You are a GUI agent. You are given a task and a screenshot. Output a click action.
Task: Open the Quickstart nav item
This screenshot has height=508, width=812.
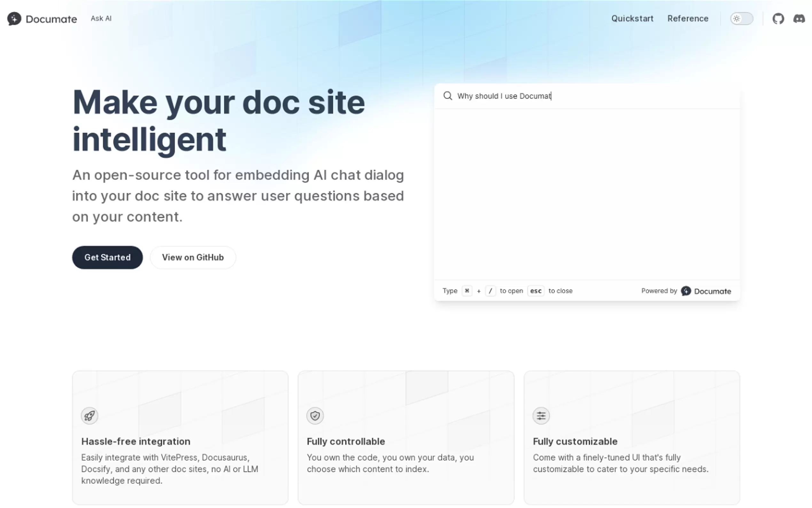(632, 19)
